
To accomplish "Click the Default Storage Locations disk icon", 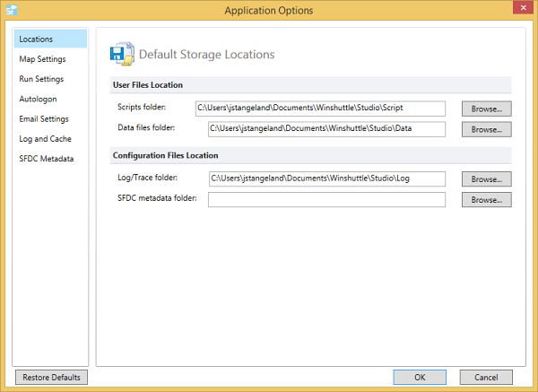I will (x=122, y=54).
